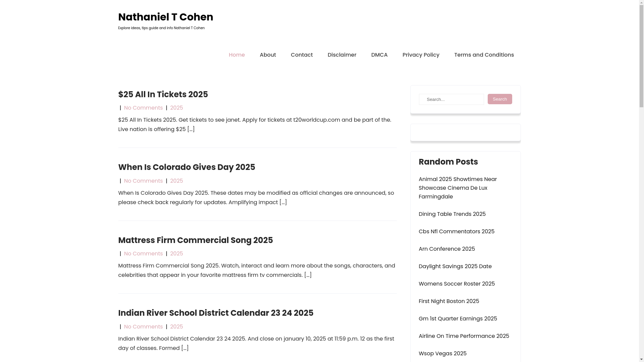644x362 pixels.
Task: Open Wsop Vegas 2025 random post
Action: [442, 354]
